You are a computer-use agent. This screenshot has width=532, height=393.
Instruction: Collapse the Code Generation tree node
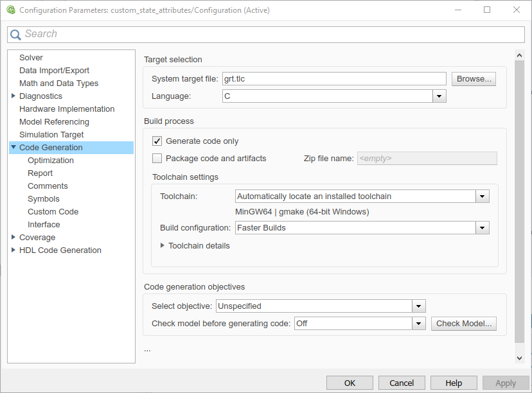[13, 148]
